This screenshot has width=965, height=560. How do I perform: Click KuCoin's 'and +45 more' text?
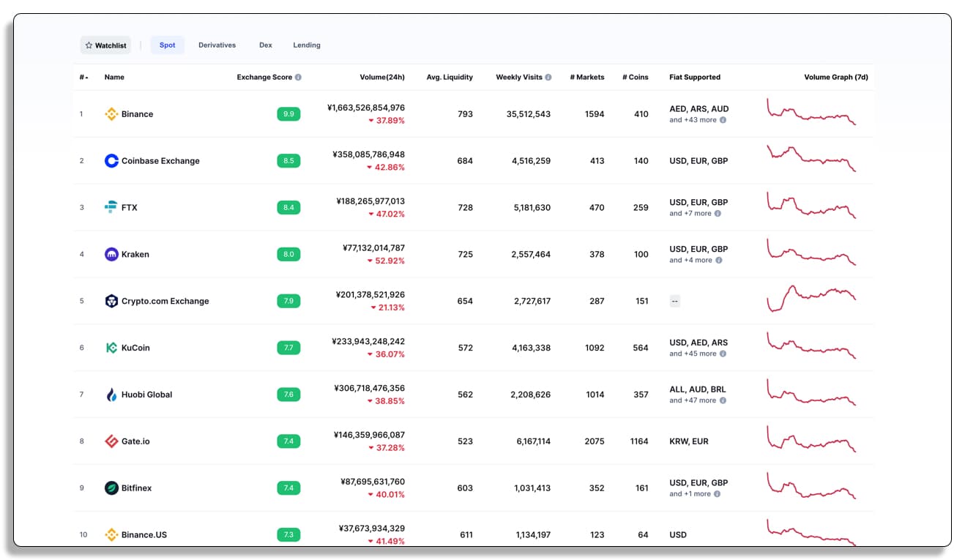(693, 354)
